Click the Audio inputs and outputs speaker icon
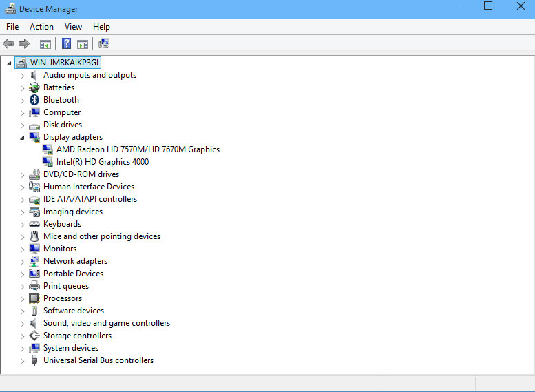 pos(34,75)
